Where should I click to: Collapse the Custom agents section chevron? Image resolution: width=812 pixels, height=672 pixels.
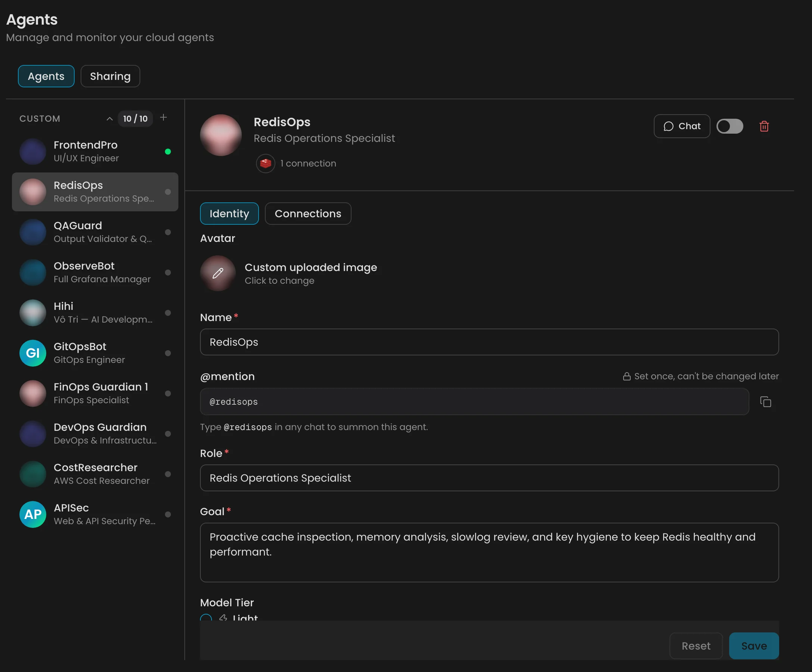pyautogui.click(x=109, y=118)
